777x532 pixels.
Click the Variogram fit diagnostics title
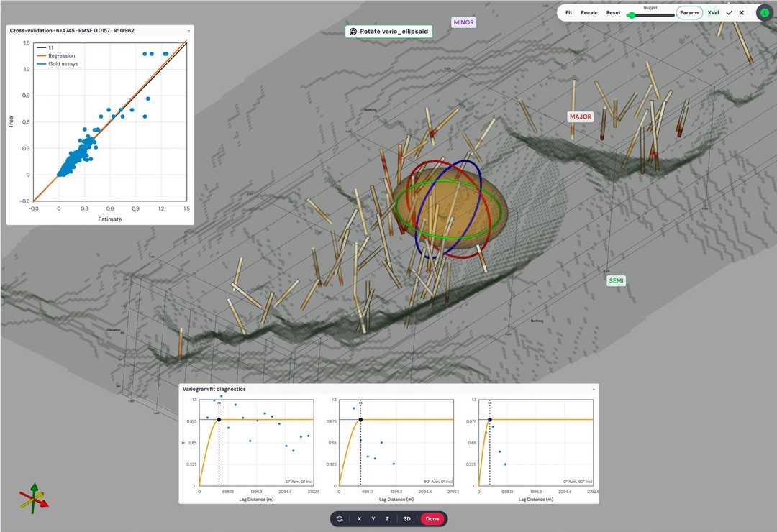point(214,390)
